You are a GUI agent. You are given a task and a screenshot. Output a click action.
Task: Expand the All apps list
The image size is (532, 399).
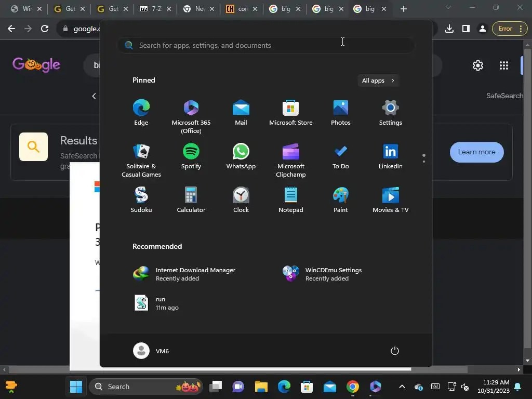click(378, 81)
